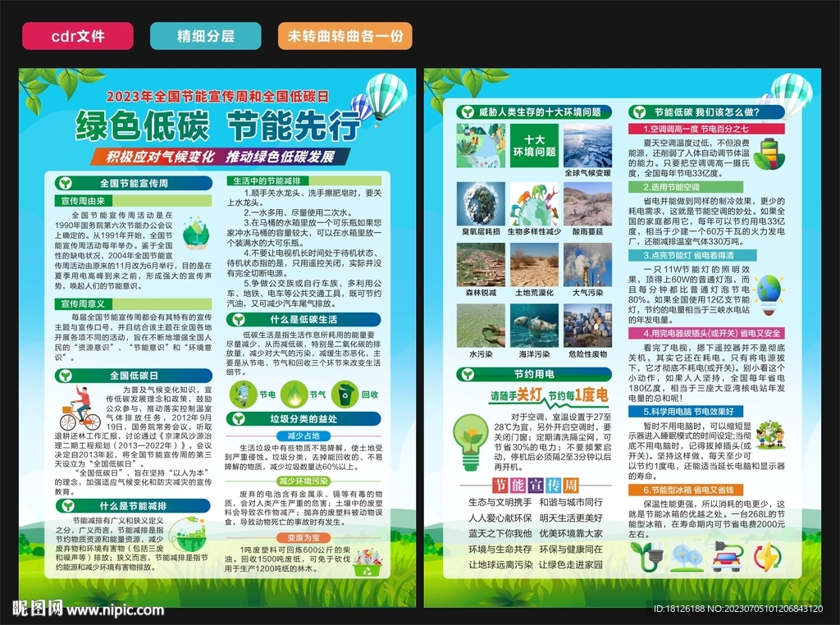Click the wind turbines icon
The height and width of the screenshot is (625, 840).
tap(687, 557)
